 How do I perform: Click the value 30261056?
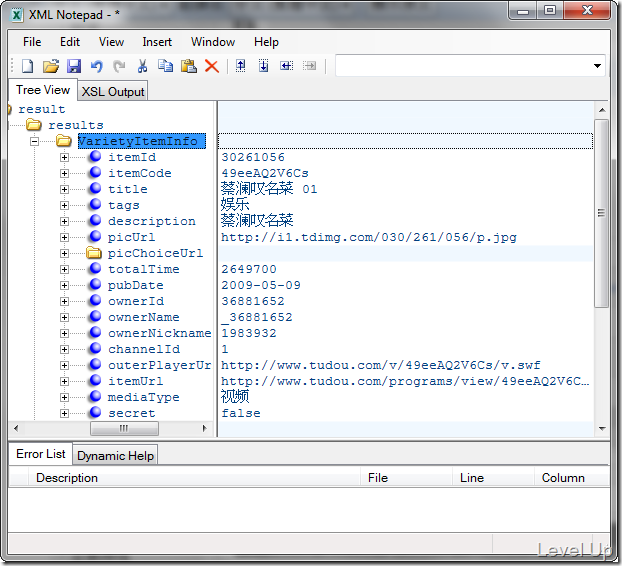click(253, 157)
